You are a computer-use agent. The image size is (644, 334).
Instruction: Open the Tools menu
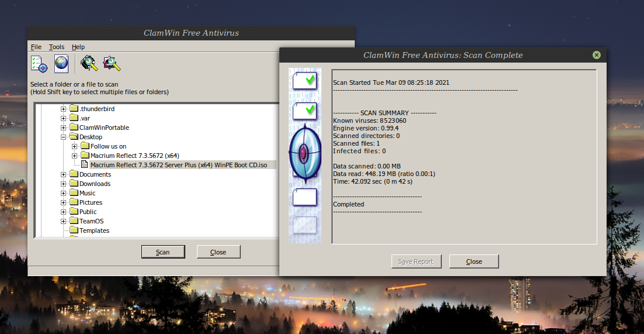click(57, 47)
